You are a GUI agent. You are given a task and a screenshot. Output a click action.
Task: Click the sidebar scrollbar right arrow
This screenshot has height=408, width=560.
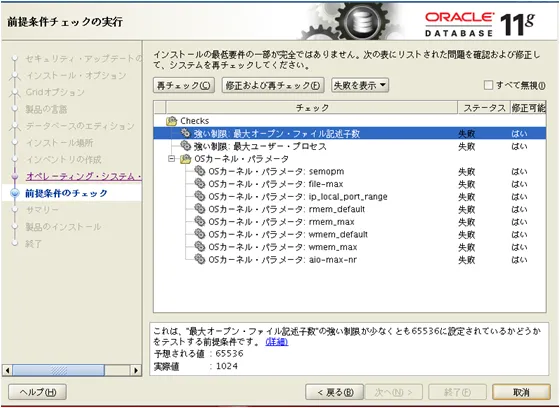click(x=136, y=370)
